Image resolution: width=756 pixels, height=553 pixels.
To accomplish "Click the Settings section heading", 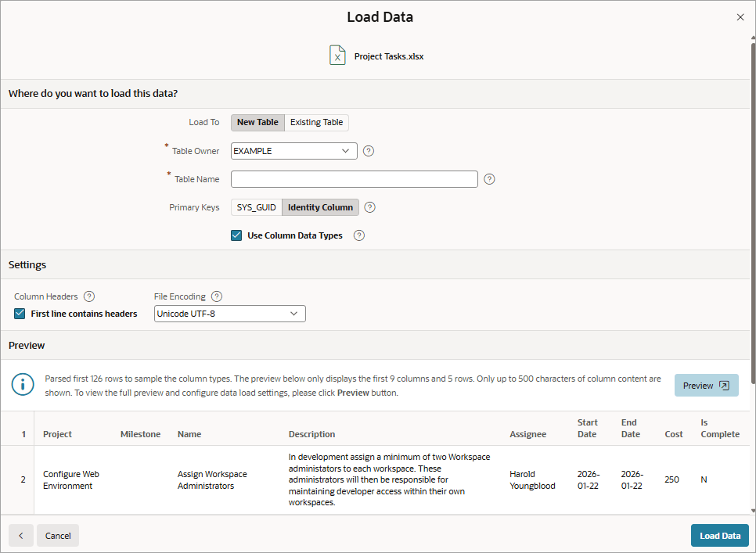I will (x=27, y=265).
